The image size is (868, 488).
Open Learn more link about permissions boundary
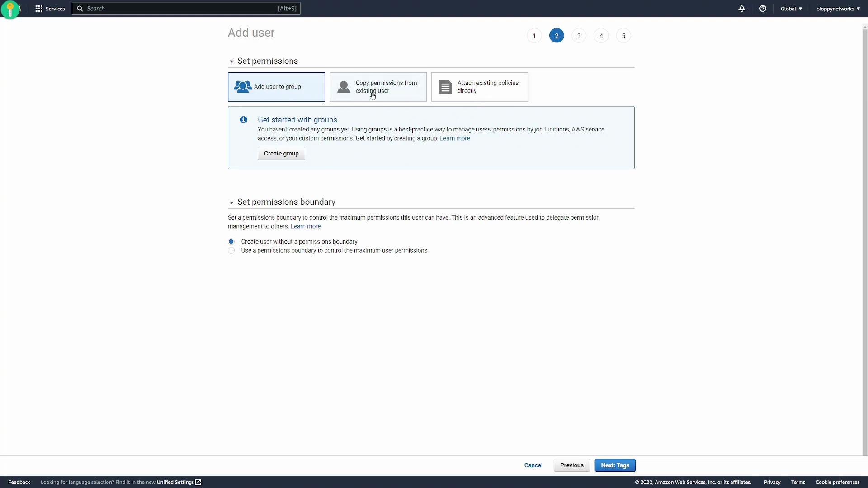tap(306, 226)
